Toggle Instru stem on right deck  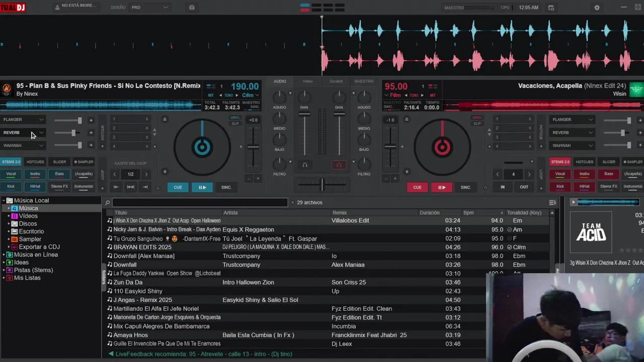(x=584, y=174)
